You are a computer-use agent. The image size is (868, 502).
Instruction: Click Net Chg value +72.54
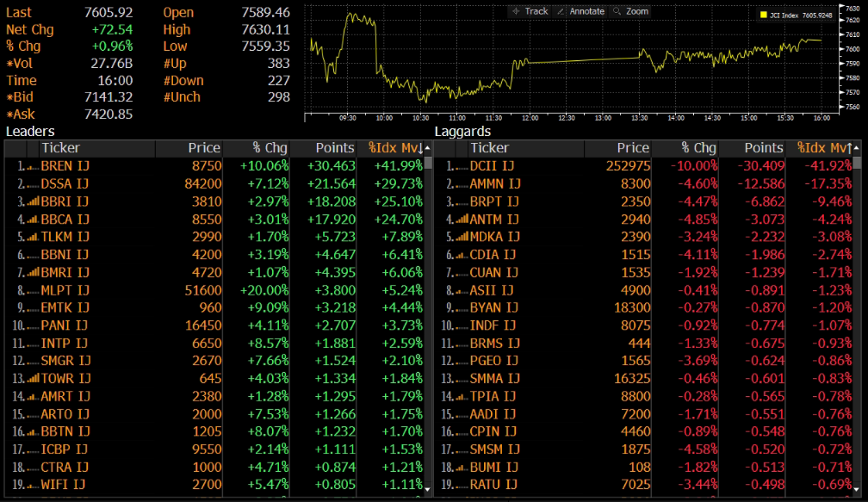point(112,30)
